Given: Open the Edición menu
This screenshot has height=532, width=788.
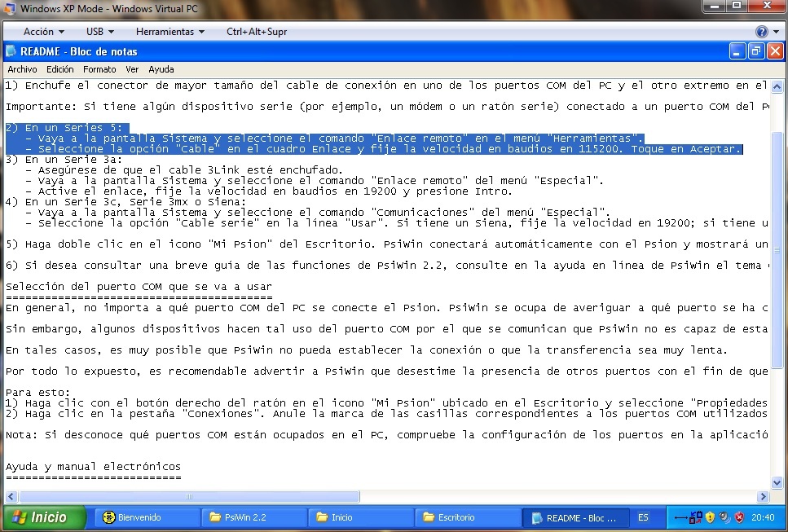Looking at the screenshot, I should [59, 69].
